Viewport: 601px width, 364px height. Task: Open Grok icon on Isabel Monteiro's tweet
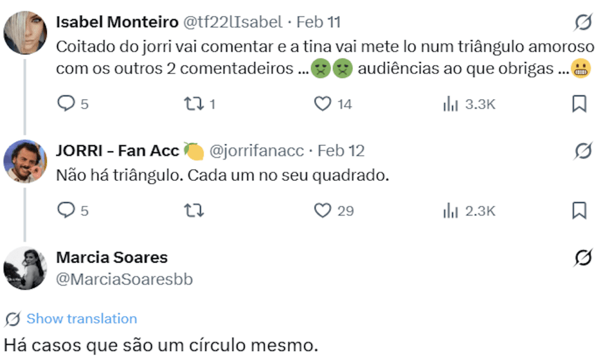coord(582,23)
